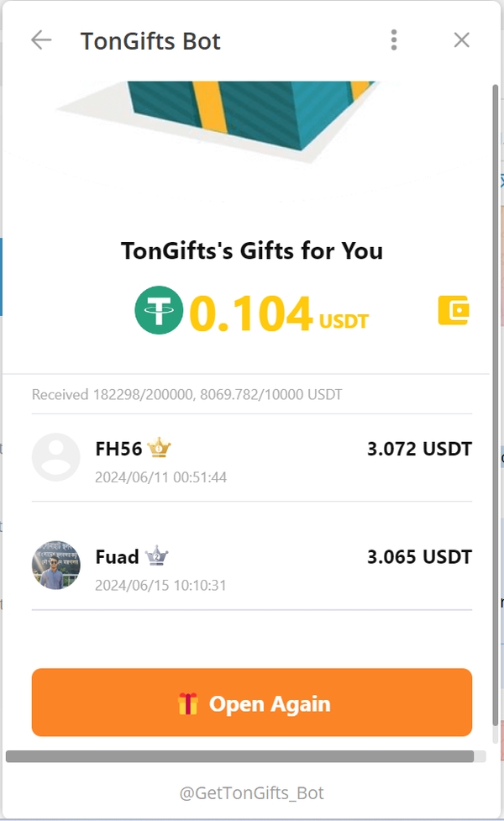504x821 pixels.
Task: Click Fuad's profile photo thumbnail
Action: pos(55,566)
